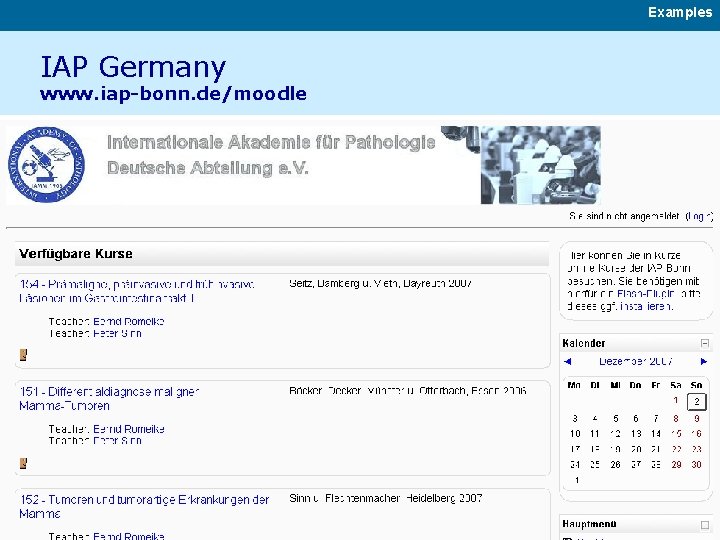720x540 pixels.
Task: Select day 29 in the calendar
Action: [676, 464]
